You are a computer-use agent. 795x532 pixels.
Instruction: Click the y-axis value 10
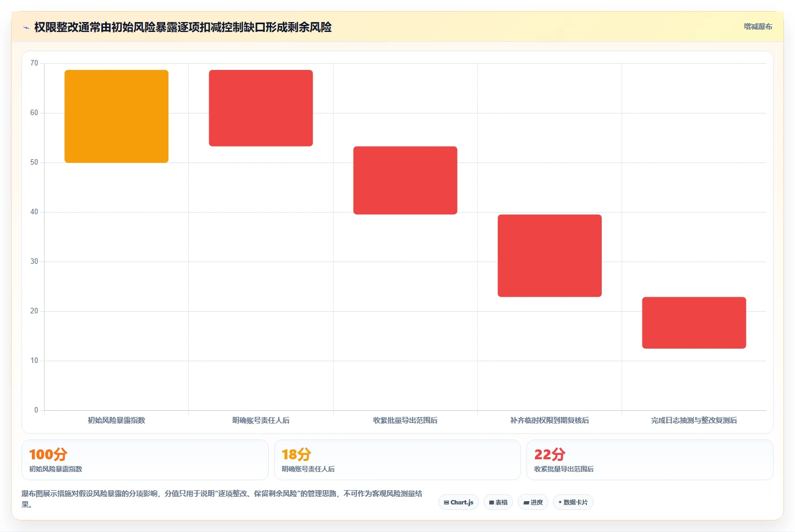pyautogui.click(x=34, y=361)
